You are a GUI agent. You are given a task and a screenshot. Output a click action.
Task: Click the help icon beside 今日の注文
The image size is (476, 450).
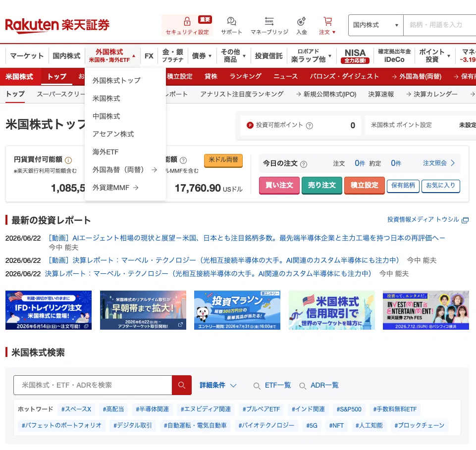[304, 164]
